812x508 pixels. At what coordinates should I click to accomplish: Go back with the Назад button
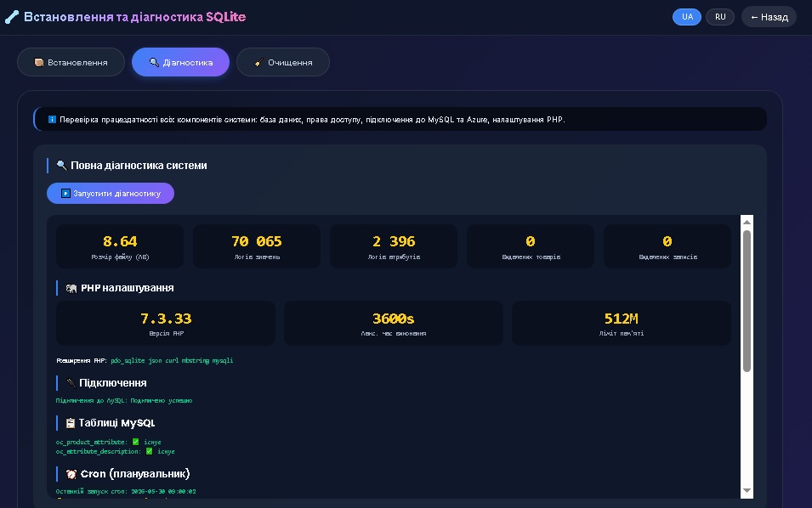click(x=769, y=17)
